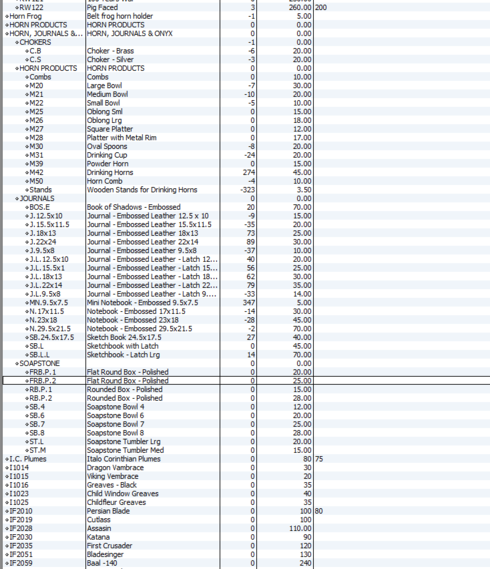Click diamond marker beside BOS.E item
490x569 pixels.
point(27,208)
